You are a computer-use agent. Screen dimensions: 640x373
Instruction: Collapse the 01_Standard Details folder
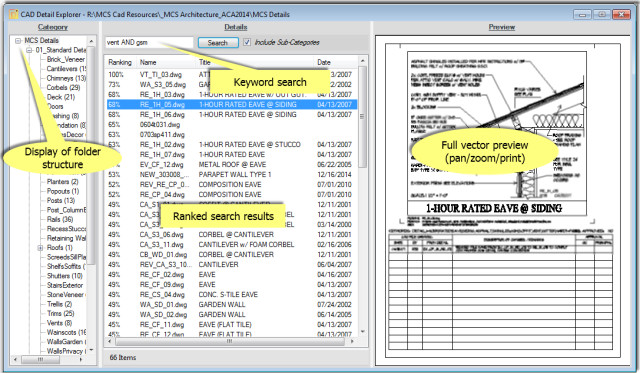[x=29, y=50]
